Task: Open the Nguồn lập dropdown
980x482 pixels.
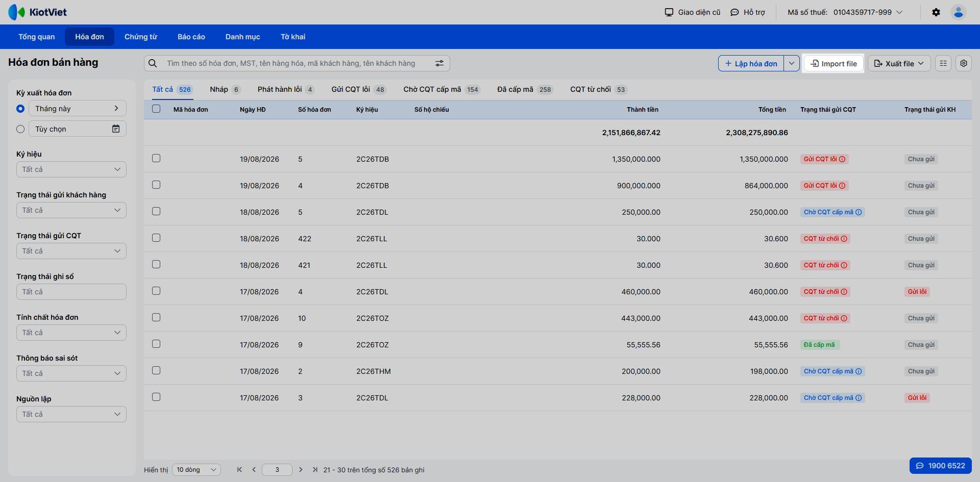Action: pos(71,414)
